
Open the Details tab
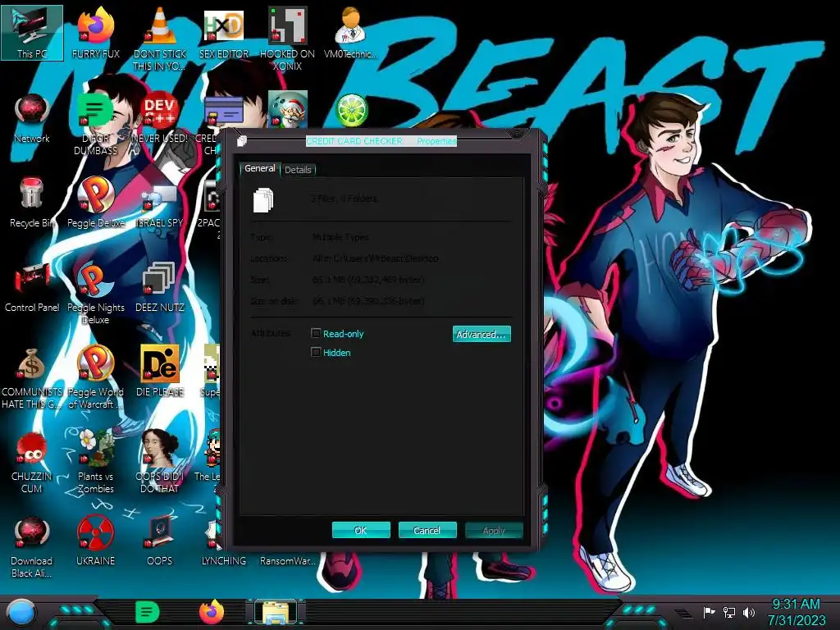[x=298, y=170]
